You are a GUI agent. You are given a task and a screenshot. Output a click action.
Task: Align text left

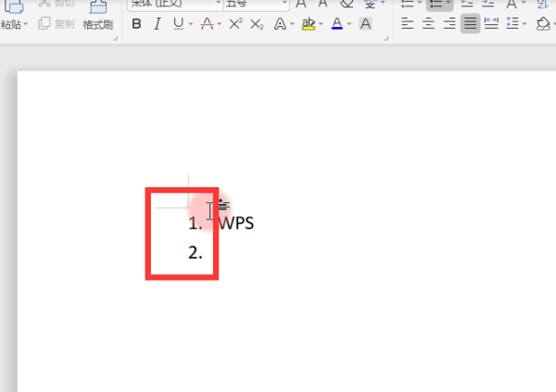point(407,23)
